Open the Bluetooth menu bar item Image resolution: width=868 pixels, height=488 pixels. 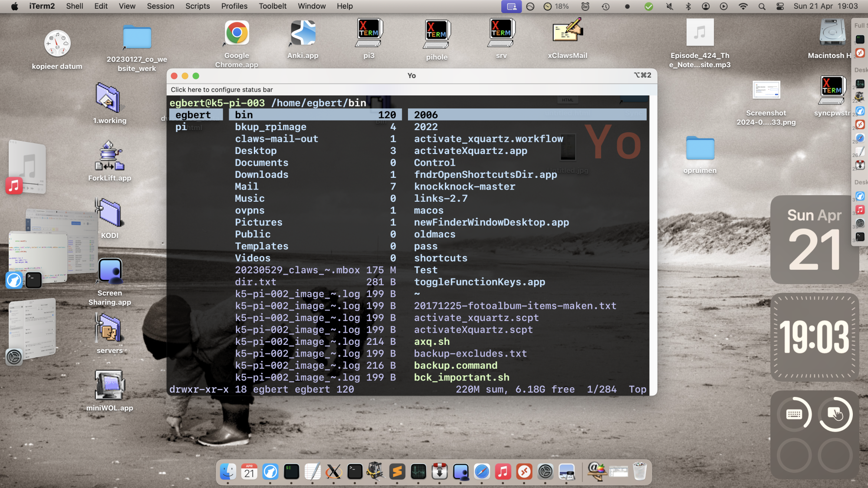[688, 6]
